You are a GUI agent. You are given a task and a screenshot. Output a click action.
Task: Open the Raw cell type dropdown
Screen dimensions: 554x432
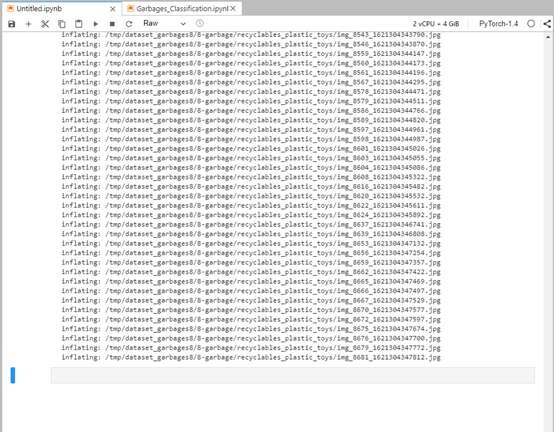pyautogui.click(x=164, y=24)
